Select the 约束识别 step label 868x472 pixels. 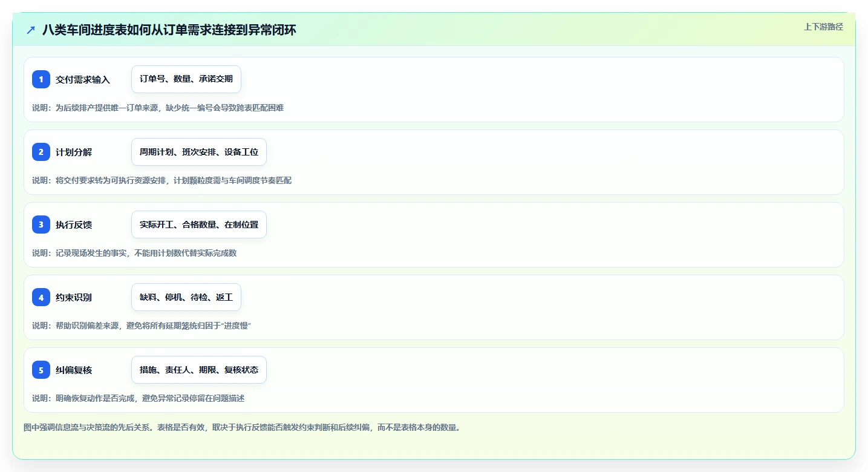(x=74, y=297)
